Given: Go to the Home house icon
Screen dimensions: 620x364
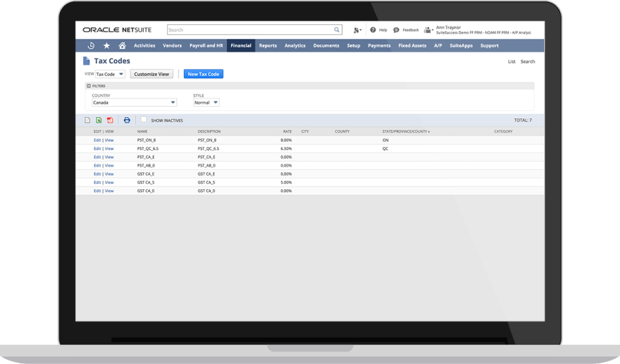Looking at the screenshot, I should point(122,45).
